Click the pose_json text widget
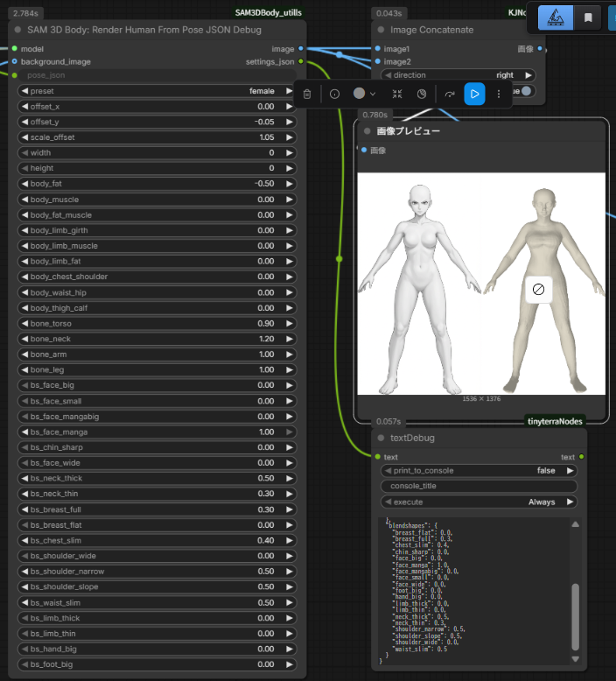Image resolution: width=616 pixels, height=681 pixels. pos(157,75)
